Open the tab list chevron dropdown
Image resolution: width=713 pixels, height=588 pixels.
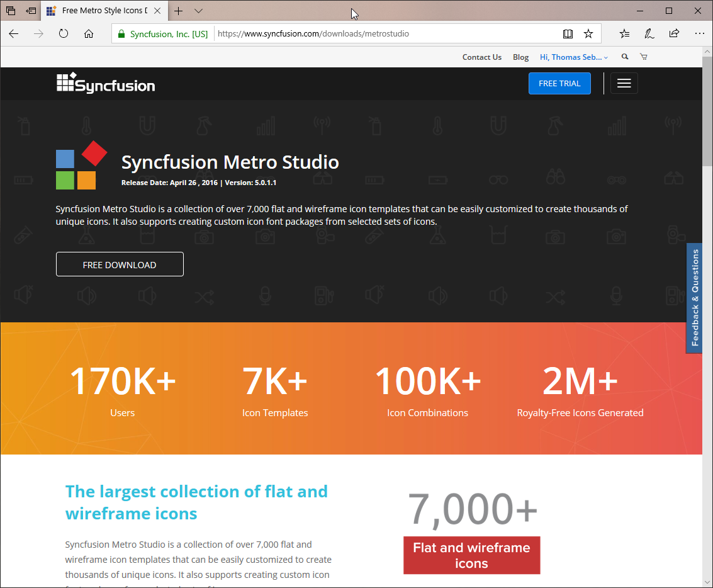pos(198,11)
